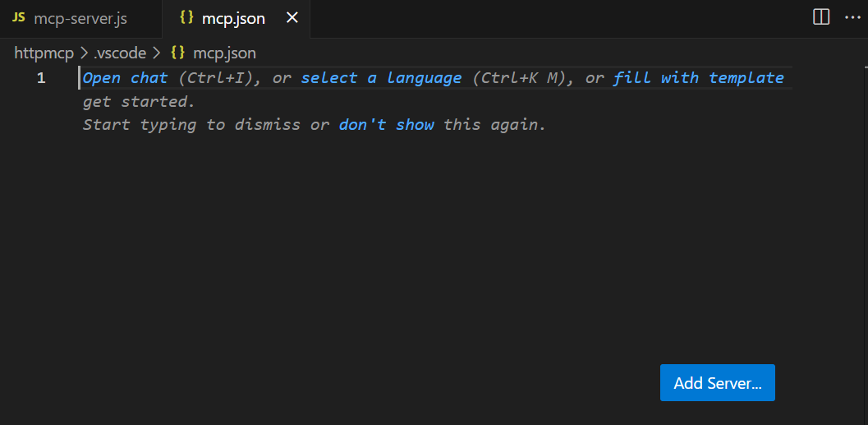Open the More Actions ellipsis menu
Viewport: 868px width, 425px height.
[852, 18]
